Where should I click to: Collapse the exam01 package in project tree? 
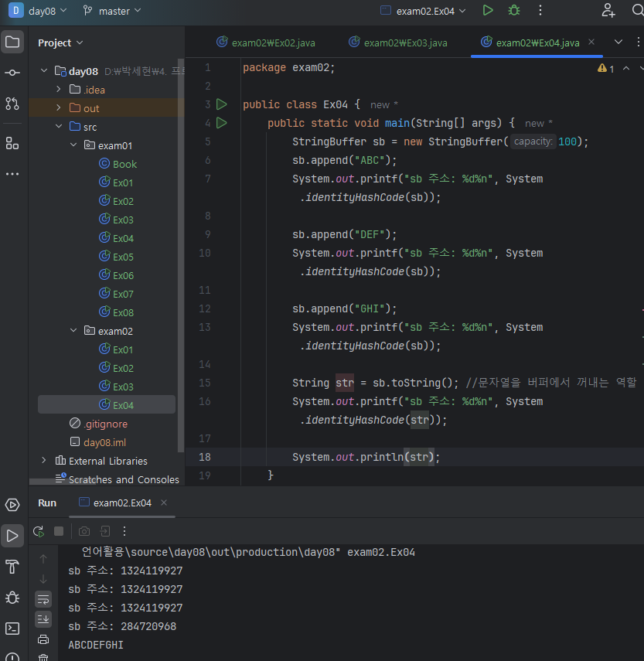[74, 145]
